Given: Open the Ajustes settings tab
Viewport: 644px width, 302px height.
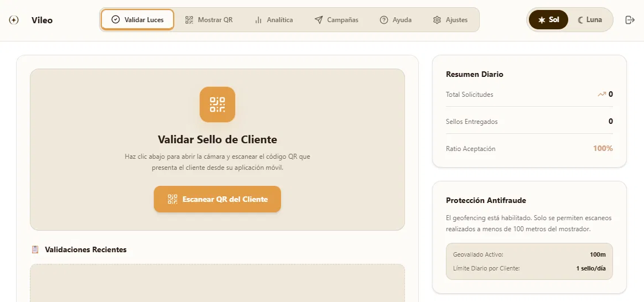Looking at the screenshot, I should [x=450, y=20].
